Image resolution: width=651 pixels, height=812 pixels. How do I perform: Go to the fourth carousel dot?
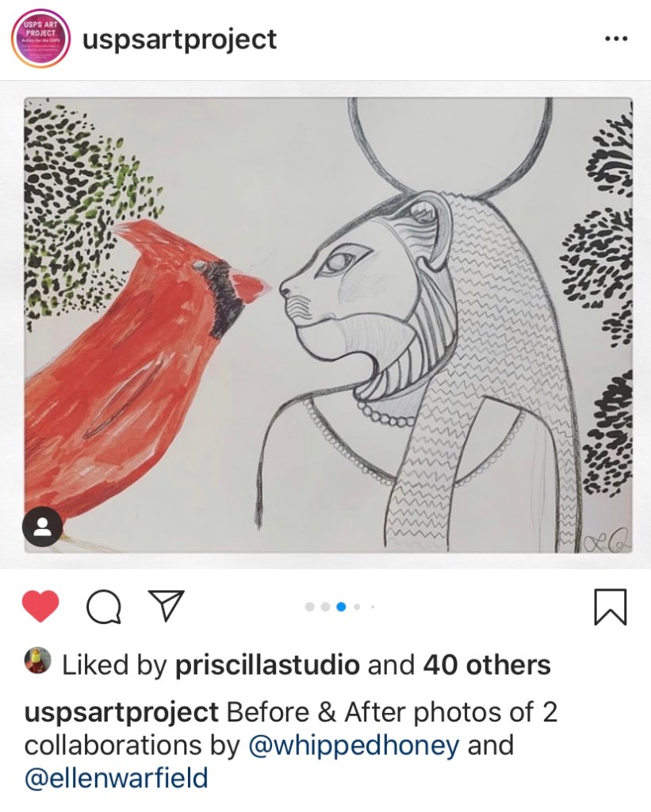357,607
